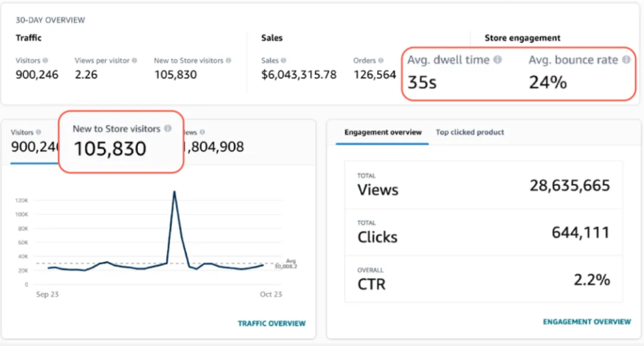
Task: Click the Total Views 28,635,665 row
Action: click(x=483, y=185)
